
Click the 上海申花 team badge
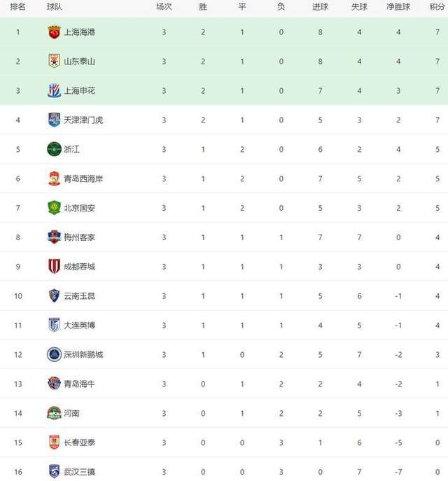point(55,90)
